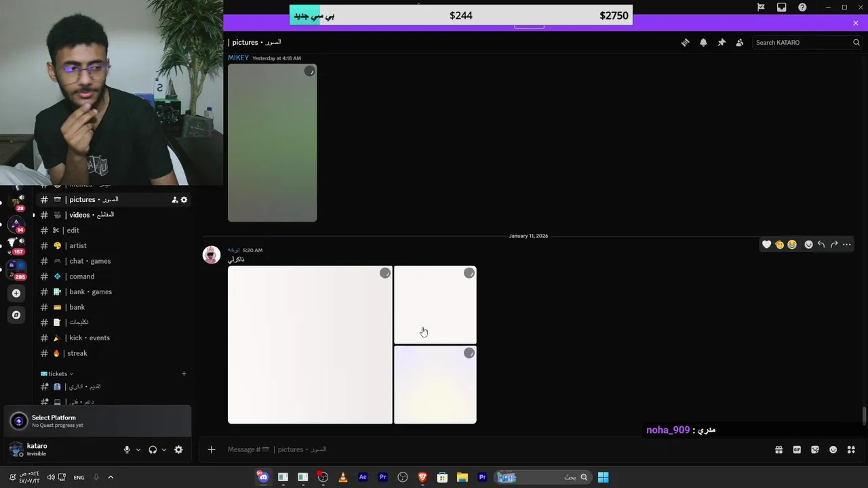Reply to the 5:20 AM message

[x=821, y=245]
